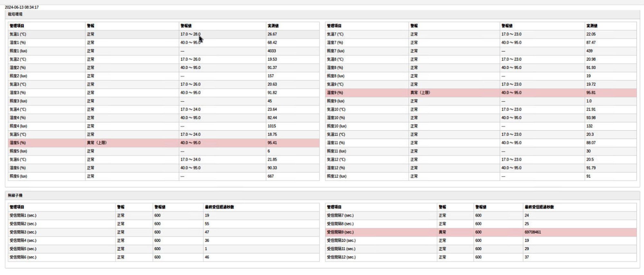Image resolution: width=644 pixels, height=275 pixels.
Task: Click the 気温3 (℃) row label
Action: point(18,84)
